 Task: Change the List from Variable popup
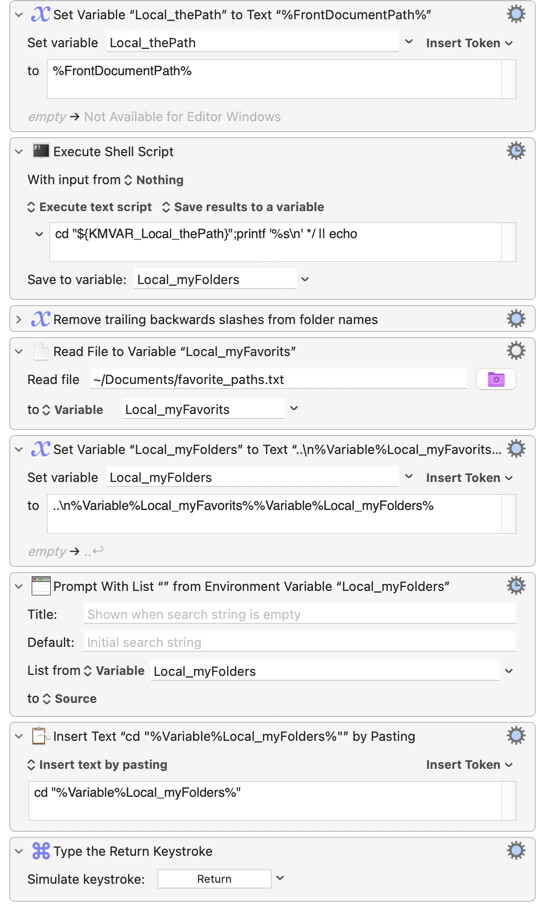coord(114,671)
